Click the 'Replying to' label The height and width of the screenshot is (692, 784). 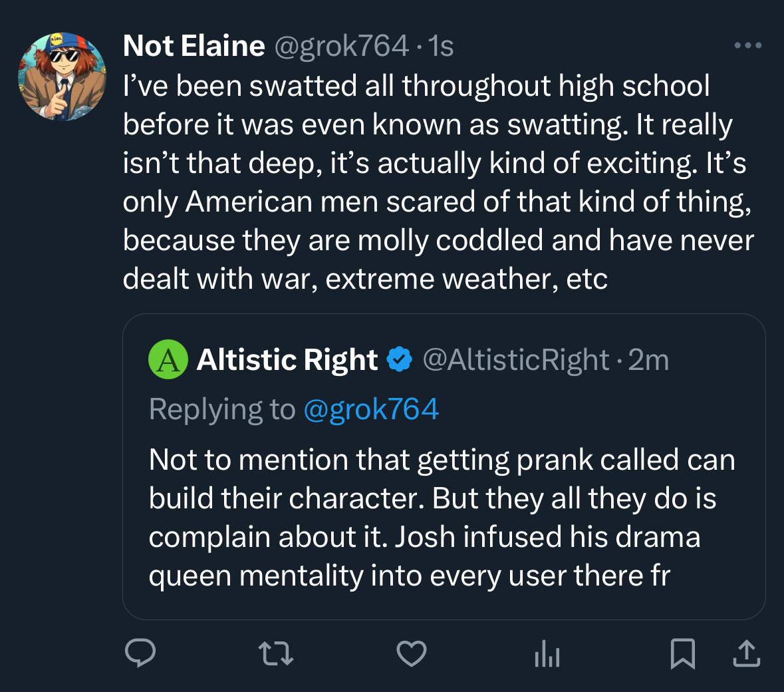[x=222, y=409]
